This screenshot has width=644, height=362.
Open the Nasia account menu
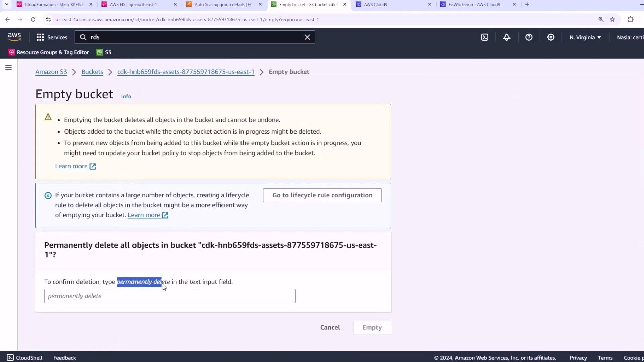coord(630,37)
